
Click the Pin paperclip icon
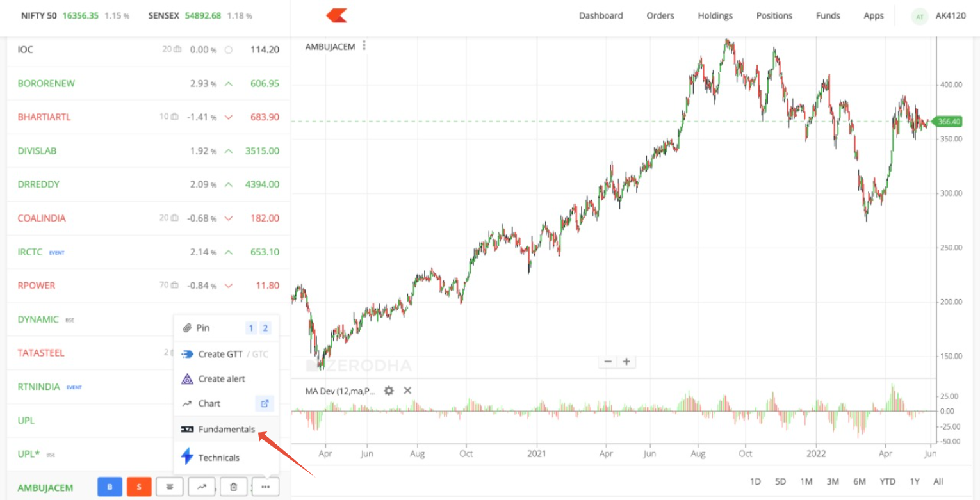pyautogui.click(x=187, y=328)
